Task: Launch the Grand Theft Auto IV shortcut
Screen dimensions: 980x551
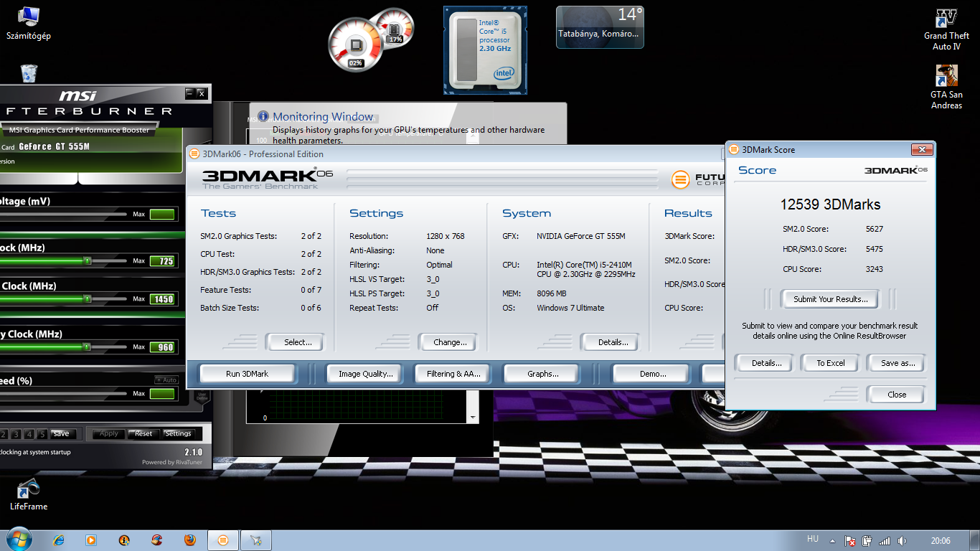Action: tap(946, 30)
